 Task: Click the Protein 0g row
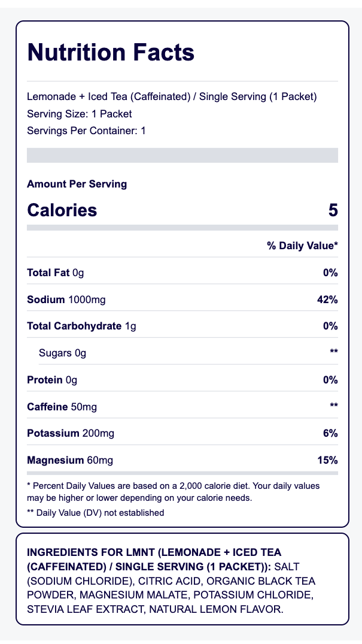click(182, 380)
